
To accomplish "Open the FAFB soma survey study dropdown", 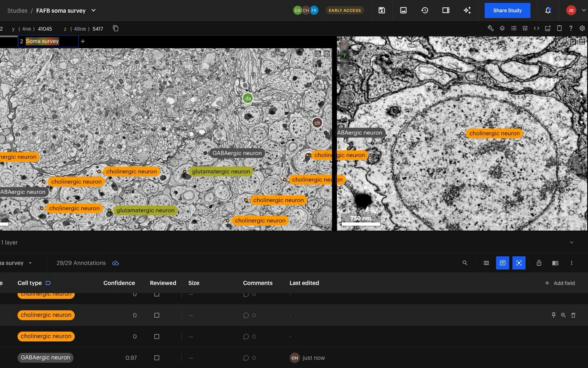I will click(94, 10).
